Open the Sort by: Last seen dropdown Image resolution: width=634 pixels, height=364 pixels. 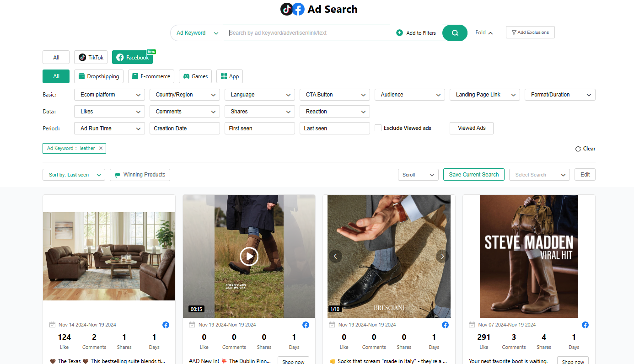(74, 175)
